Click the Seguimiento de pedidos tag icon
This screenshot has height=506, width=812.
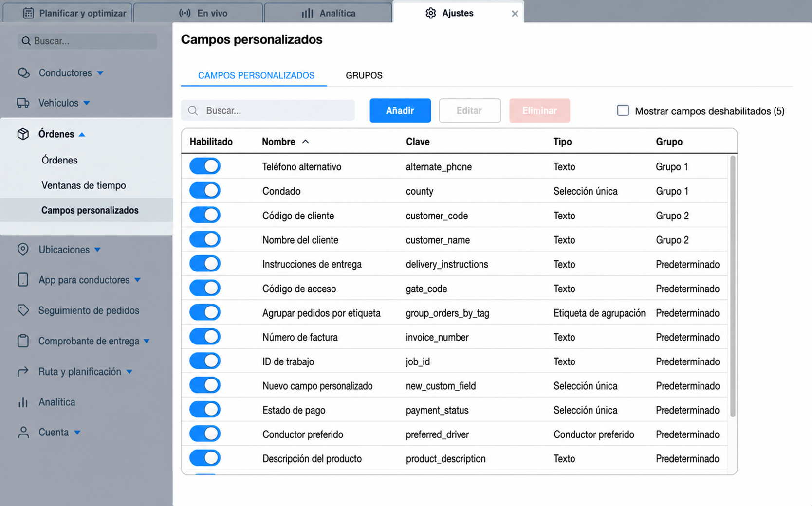(23, 310)
